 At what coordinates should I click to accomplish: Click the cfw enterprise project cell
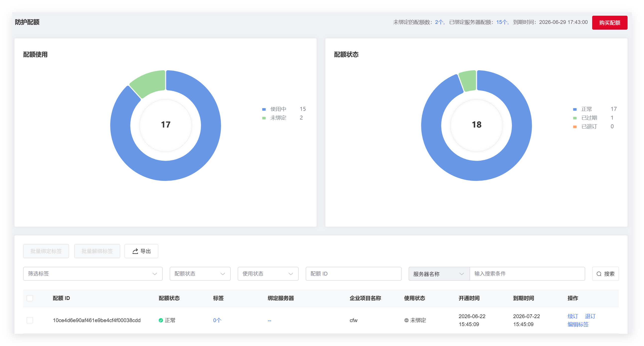coord(354,320)
